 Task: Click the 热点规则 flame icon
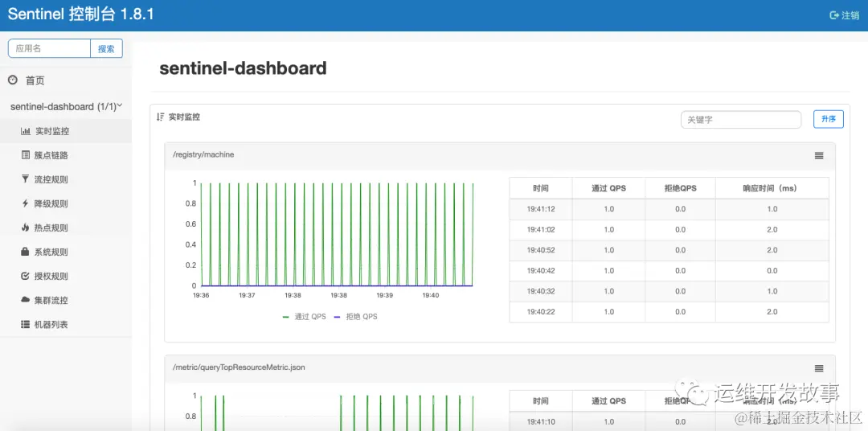tap(25, 227)
